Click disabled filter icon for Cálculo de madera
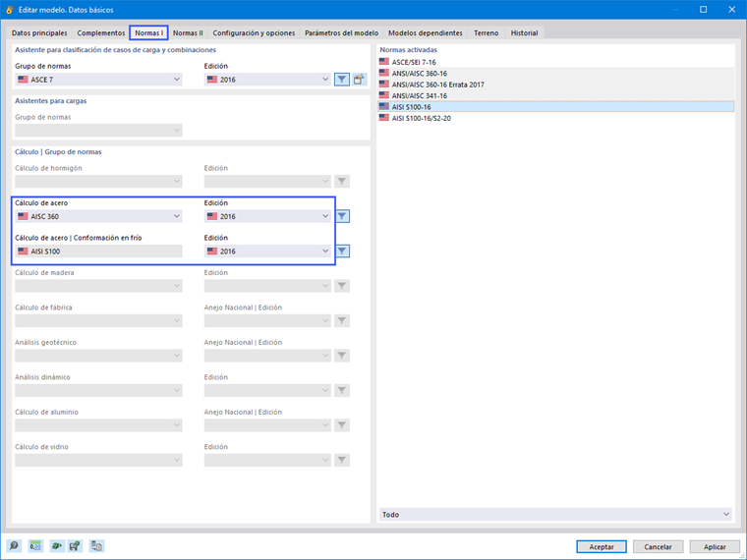 pyautogui.click(x=342, y=286)
